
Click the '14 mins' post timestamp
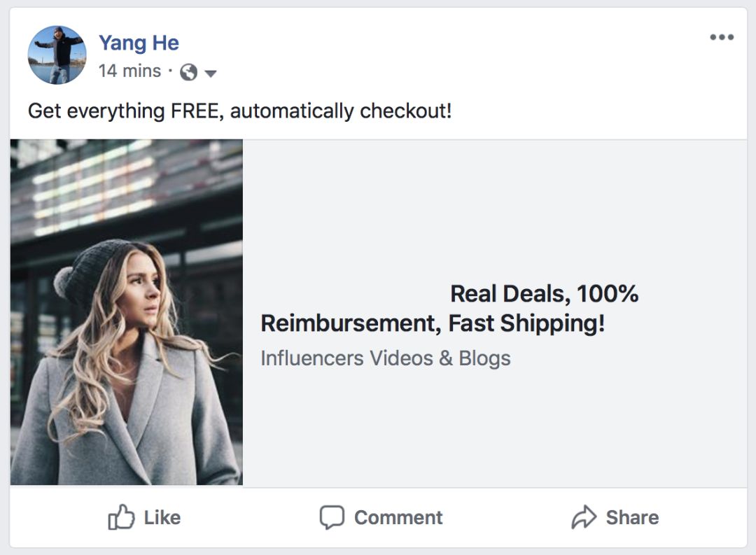pyautogui.click(x=129, y=71)
